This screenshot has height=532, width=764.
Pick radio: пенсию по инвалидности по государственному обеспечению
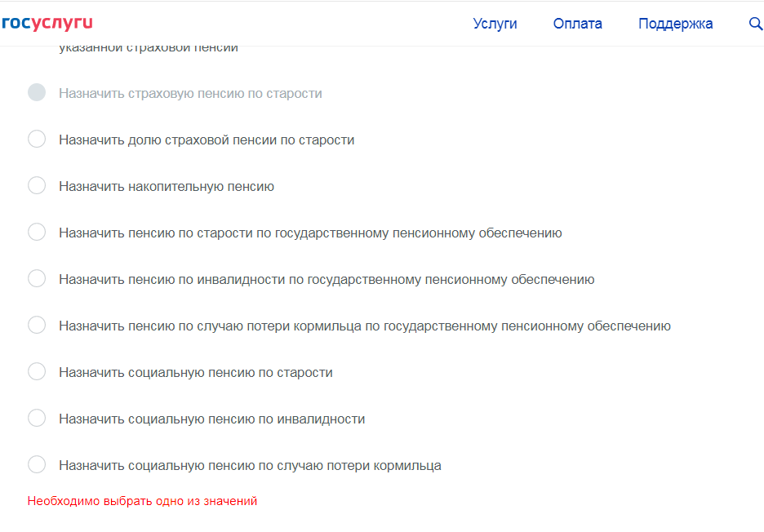click(x=37, y=279)
